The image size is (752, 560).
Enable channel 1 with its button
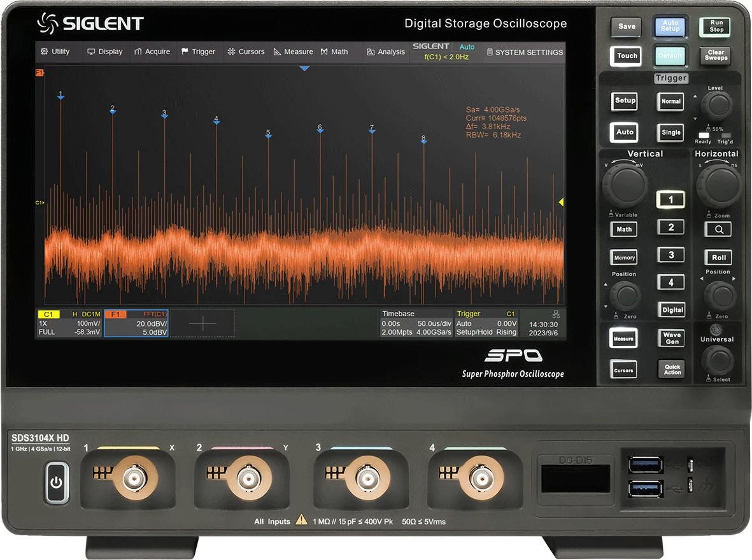tap(670, 200)
